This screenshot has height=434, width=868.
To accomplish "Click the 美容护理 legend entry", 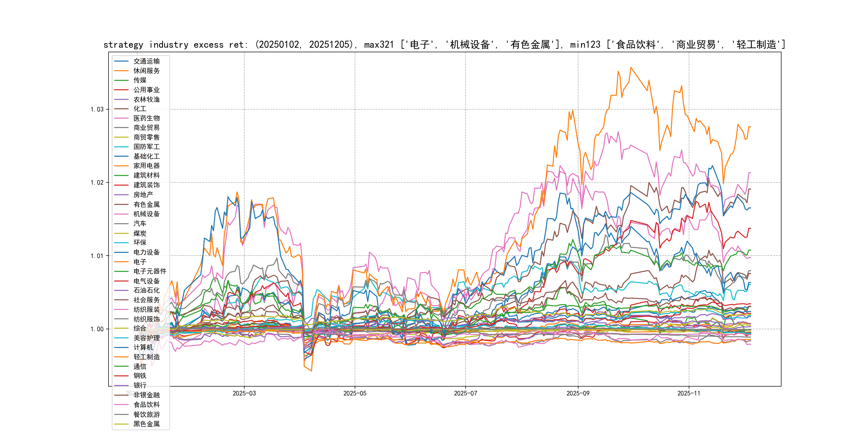I will pos(147,338).
